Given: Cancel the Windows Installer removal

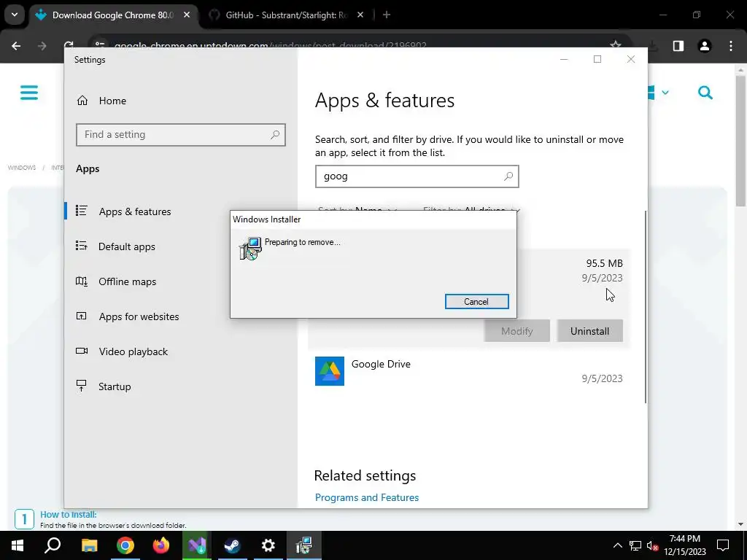Looking at the screenshot, I should click(x=476, y=301).
